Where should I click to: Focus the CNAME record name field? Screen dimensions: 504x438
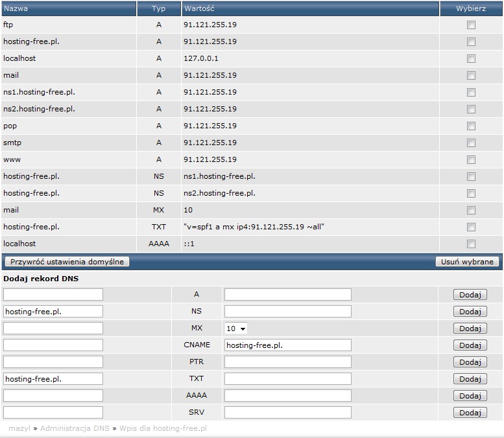click(x=53, y=345)
